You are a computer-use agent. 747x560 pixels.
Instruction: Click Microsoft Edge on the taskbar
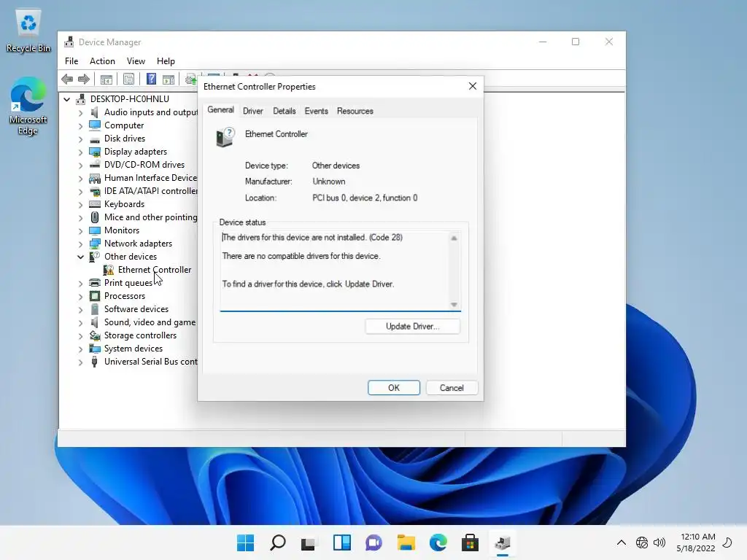(438, 542)
